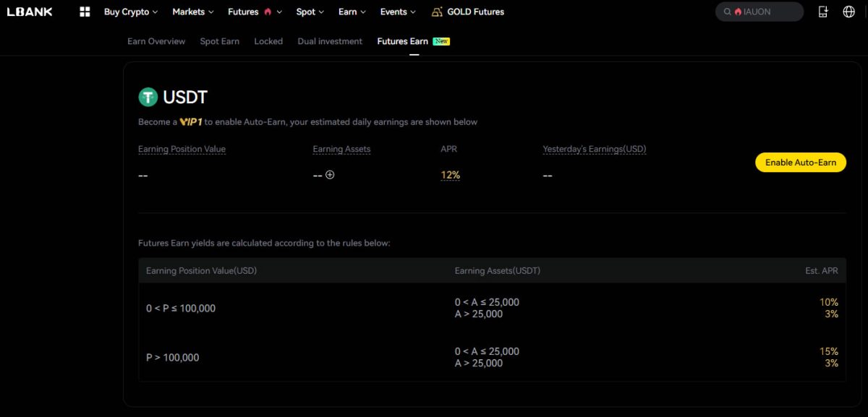Open the language globe icon
Image resolution: width=868 pixels, height=417 pixels.
coord(849,12)
